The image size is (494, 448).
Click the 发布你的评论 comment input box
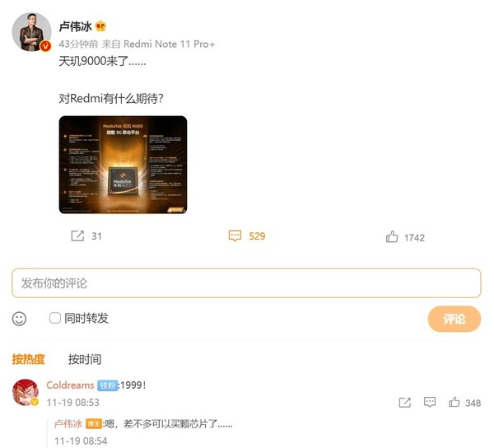coord(246,283)
